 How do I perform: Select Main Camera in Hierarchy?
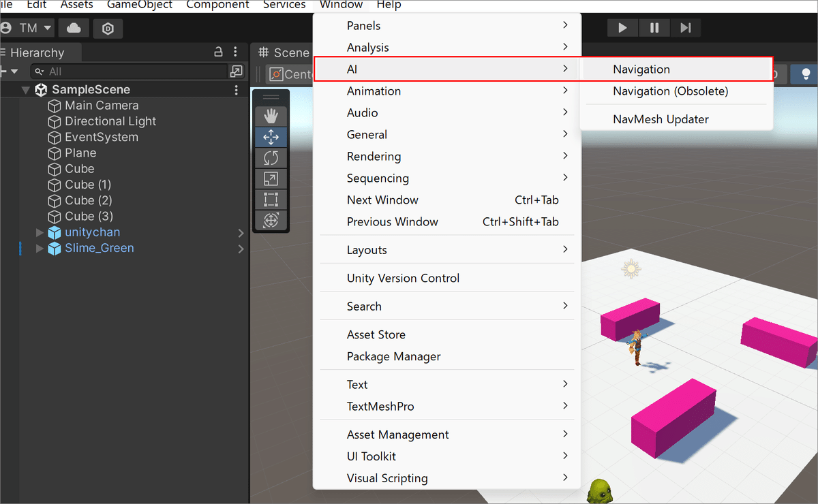(102, 106)
